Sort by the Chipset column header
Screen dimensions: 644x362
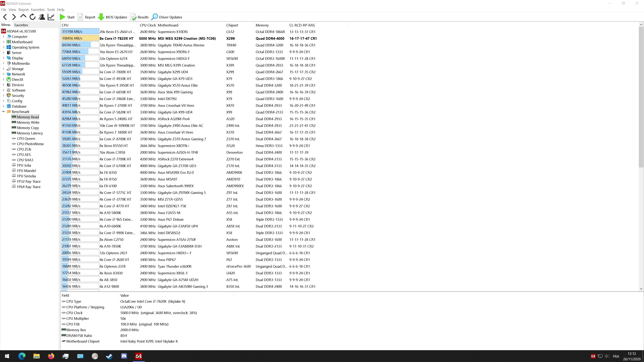(240, 25)
